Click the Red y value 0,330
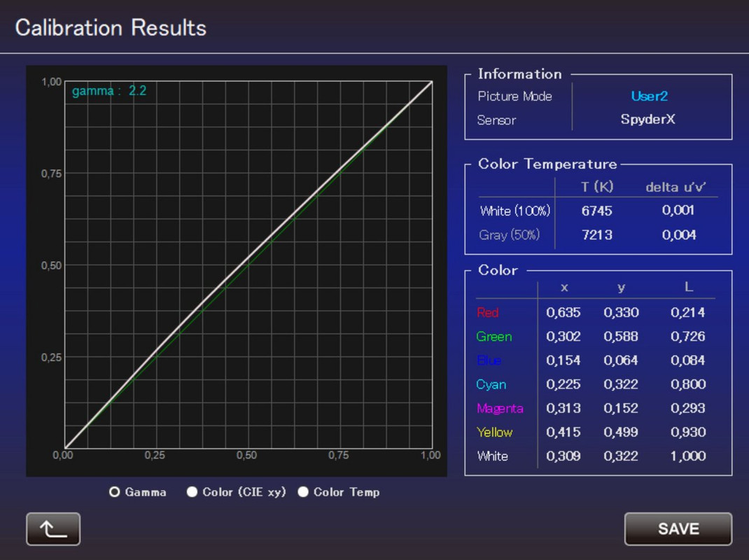The height and width of the screenshot is (560, 749). 621,312
